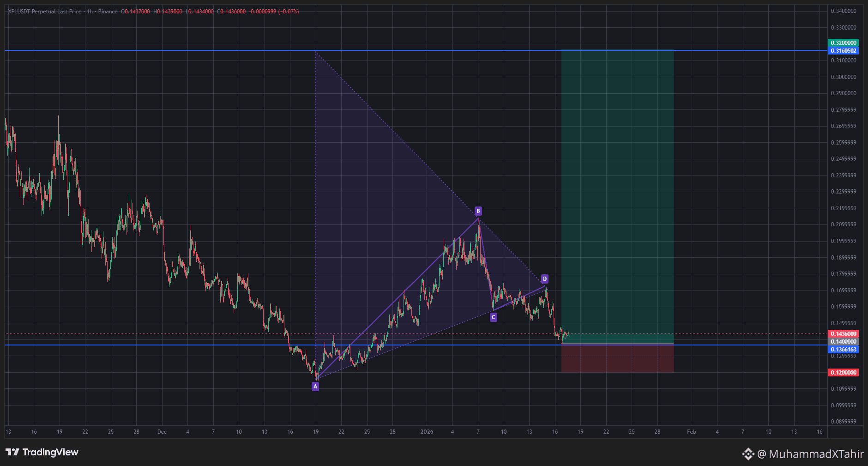Click the red 0.1436000 current price tag

click(844, 334)
